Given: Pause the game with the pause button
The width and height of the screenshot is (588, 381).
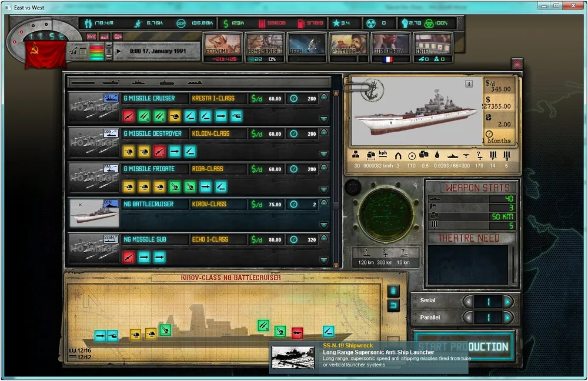Looking at the screenshot, I should (109, 51).
